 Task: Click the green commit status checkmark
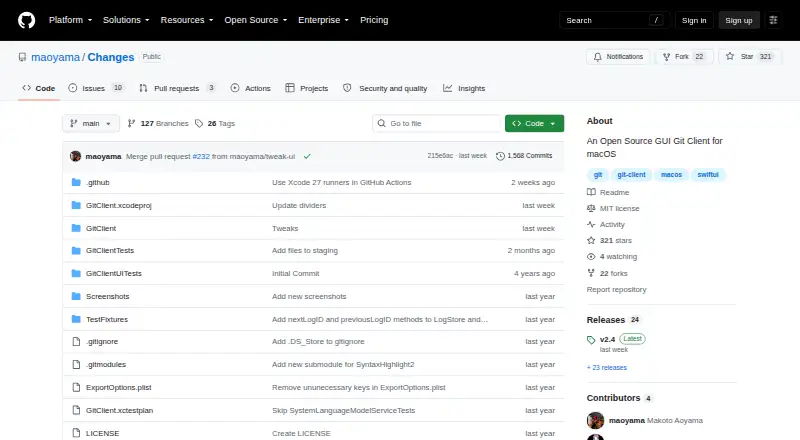coord(307,156)
